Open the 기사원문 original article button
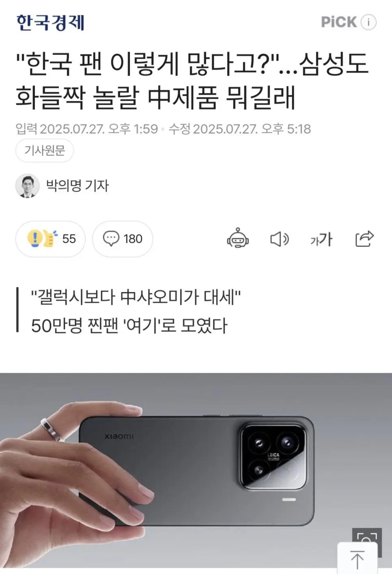The image size is (392, 574). tap(45, 151)
